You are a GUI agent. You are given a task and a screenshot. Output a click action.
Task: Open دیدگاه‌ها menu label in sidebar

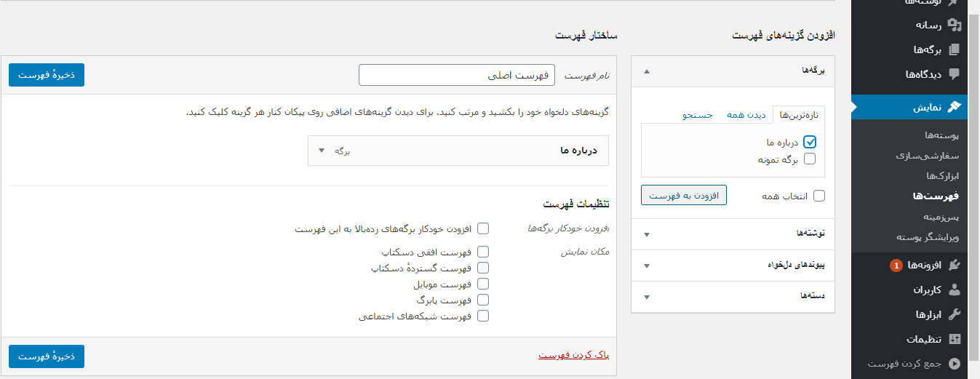(924, 74)
